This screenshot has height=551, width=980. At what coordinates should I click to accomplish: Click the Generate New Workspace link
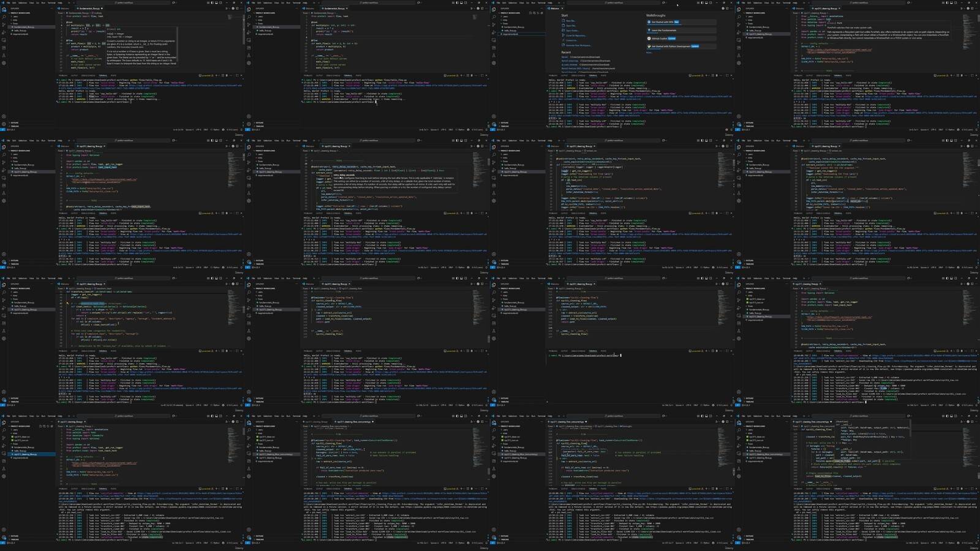(x=578, y=45)
